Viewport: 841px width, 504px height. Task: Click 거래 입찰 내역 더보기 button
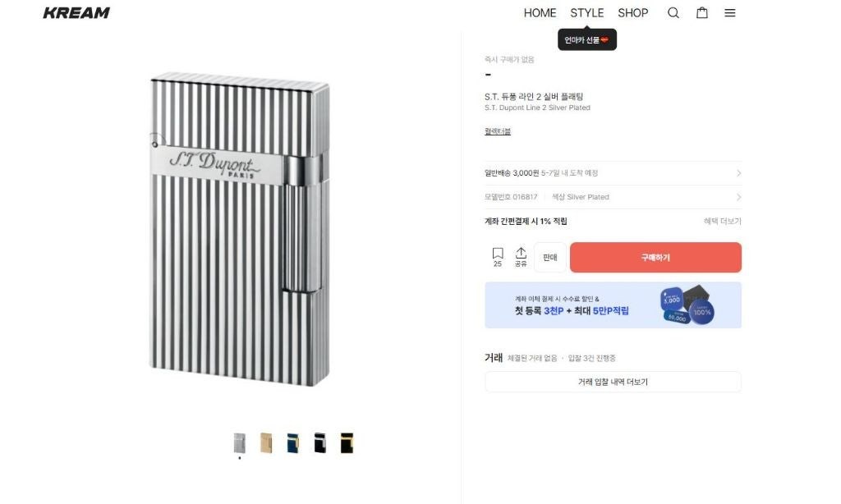point(613,382)
